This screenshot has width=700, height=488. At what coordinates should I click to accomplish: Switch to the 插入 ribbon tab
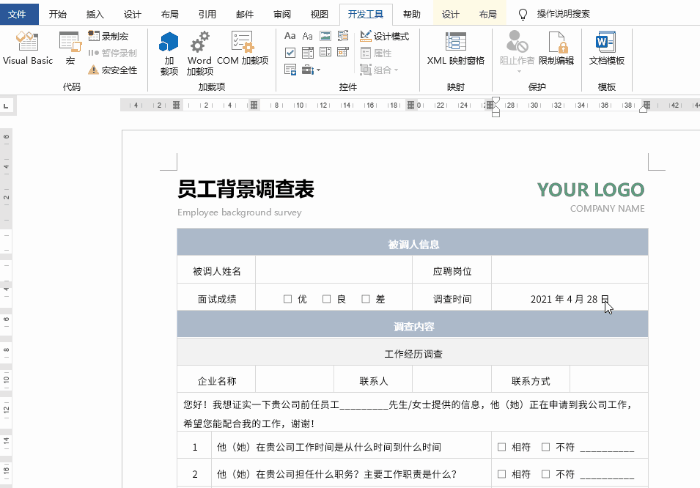[x=95, y=14]
